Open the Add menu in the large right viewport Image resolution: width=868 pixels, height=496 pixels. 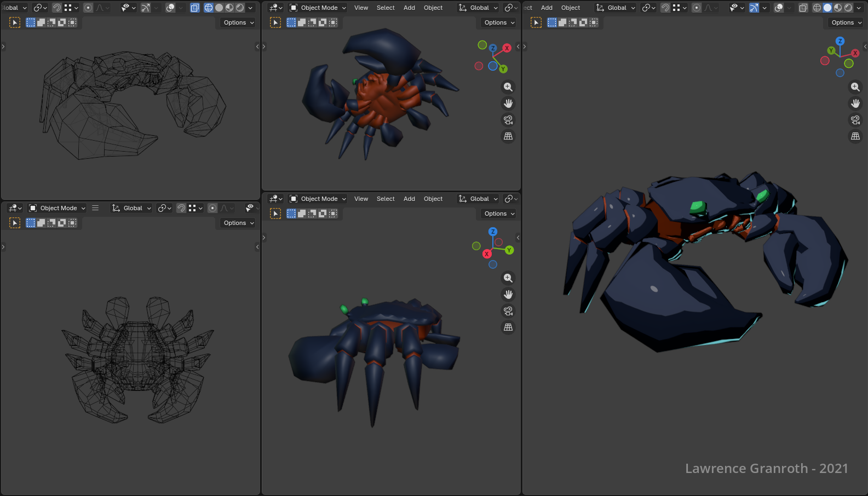click(x=547, y=8)
